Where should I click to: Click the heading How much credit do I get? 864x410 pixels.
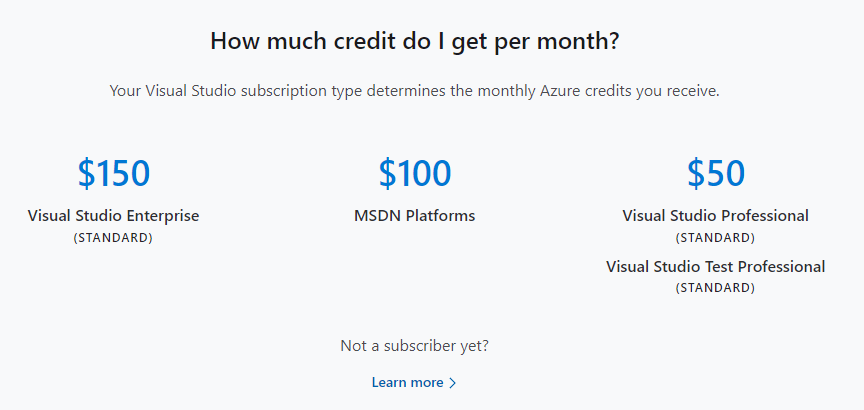414,42
